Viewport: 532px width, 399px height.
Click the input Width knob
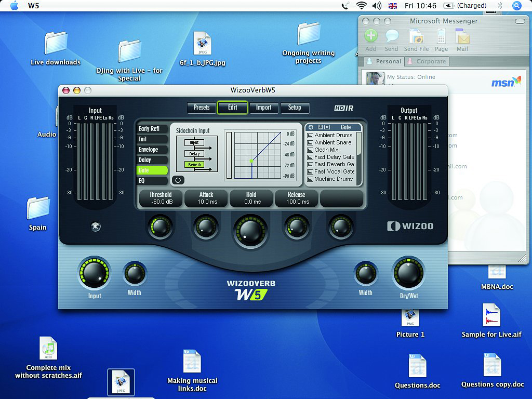pyautogui.click(x=135, y=273)
